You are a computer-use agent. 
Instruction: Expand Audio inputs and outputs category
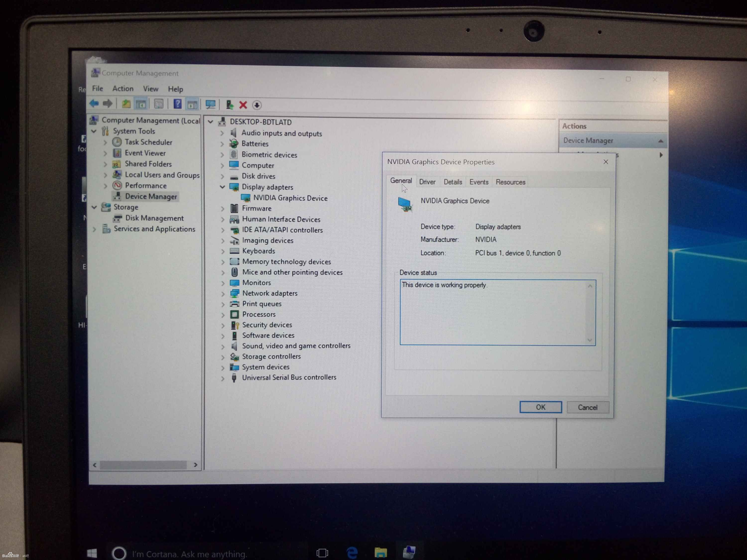[222, 133]
